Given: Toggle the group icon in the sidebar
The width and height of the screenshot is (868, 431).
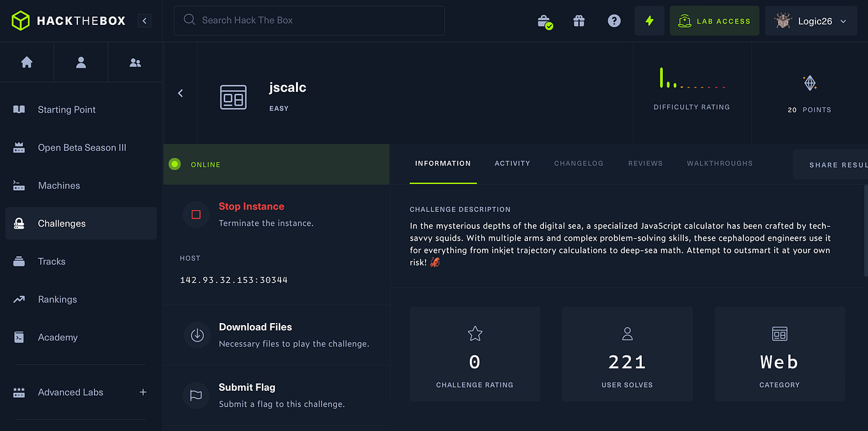Looking at the screenshot, I should click(x=135, y=62).
